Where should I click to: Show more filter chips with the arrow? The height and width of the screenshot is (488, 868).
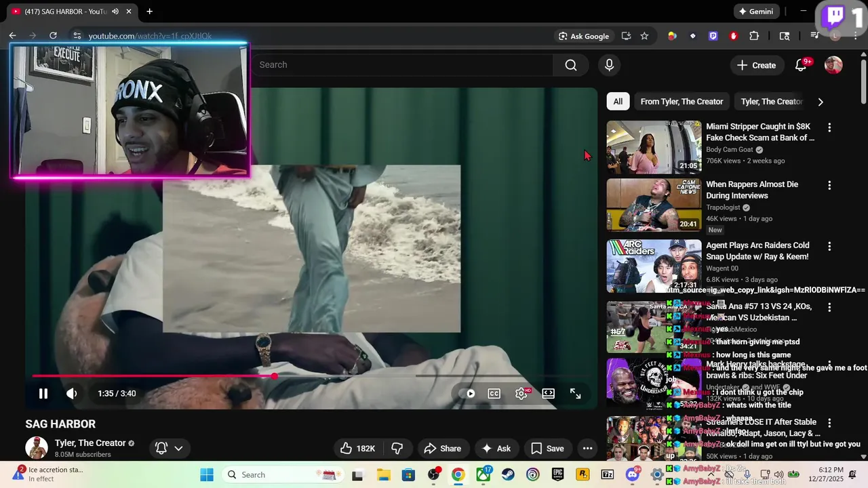[x=821, y=102]
